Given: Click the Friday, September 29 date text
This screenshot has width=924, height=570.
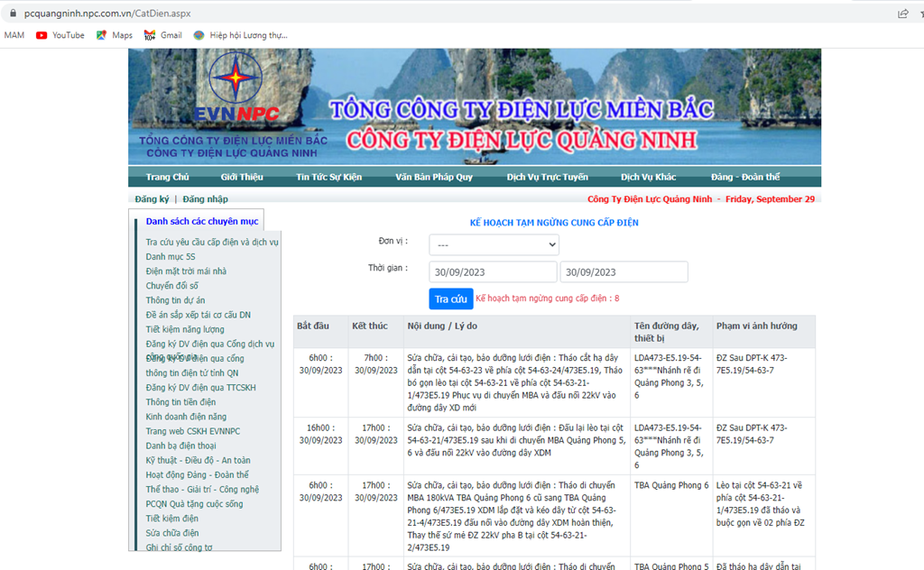Looking at the screenshot, I should pos(771,199).
